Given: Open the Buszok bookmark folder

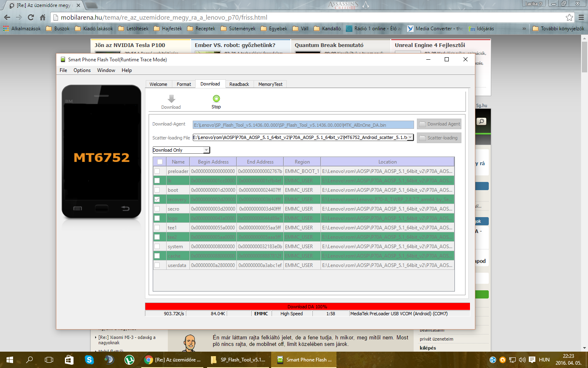Looking at the screenshot, I should point(58,29).
